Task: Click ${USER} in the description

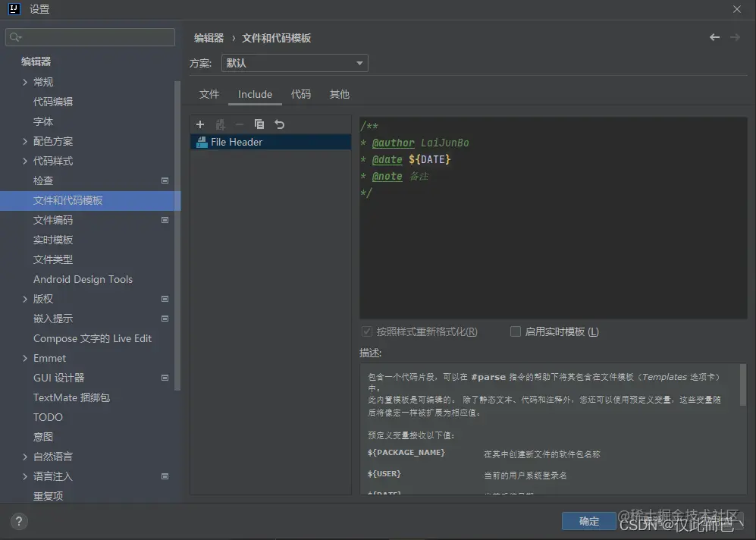Action: click(x=384, y=473)
